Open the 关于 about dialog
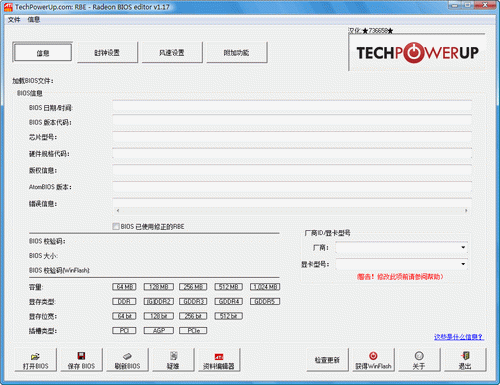The height and width of the screenshot is (385, 500). [419, 360]
